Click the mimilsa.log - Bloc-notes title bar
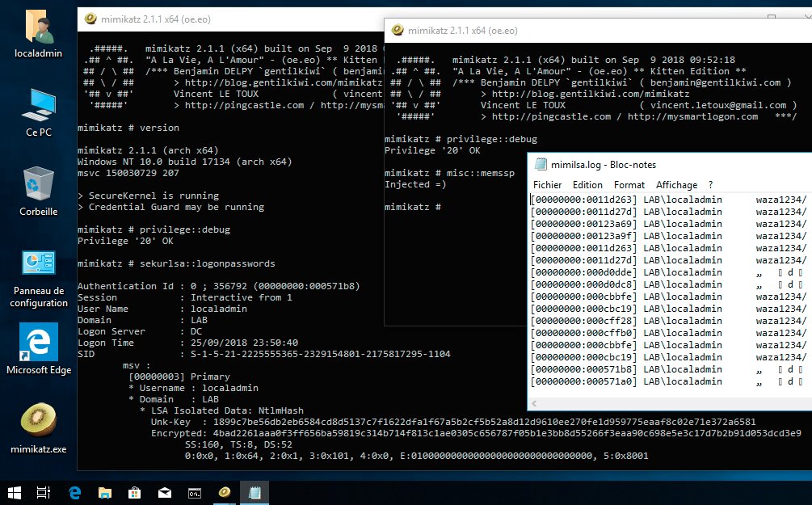 point(604,165)
